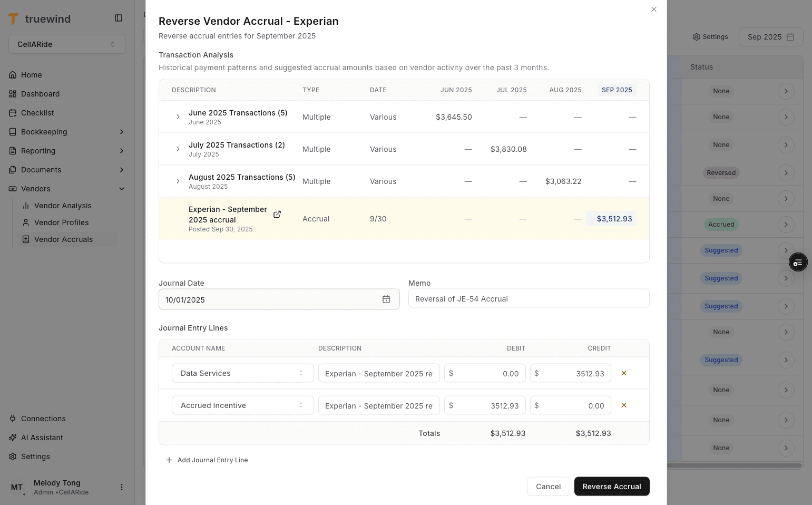Click the horizontal scrollbar of background table
The width and height of the screenshot is (812, 505).
734,465
